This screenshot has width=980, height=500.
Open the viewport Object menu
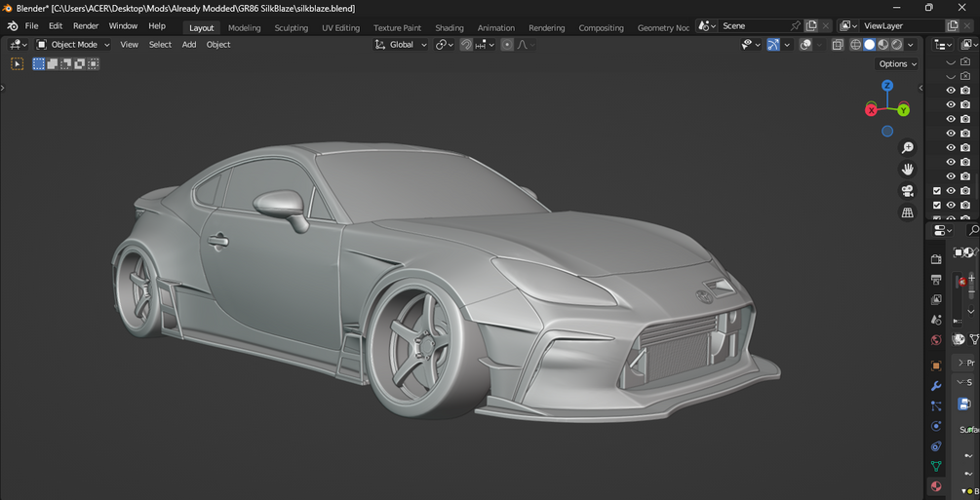coord(218,45)
